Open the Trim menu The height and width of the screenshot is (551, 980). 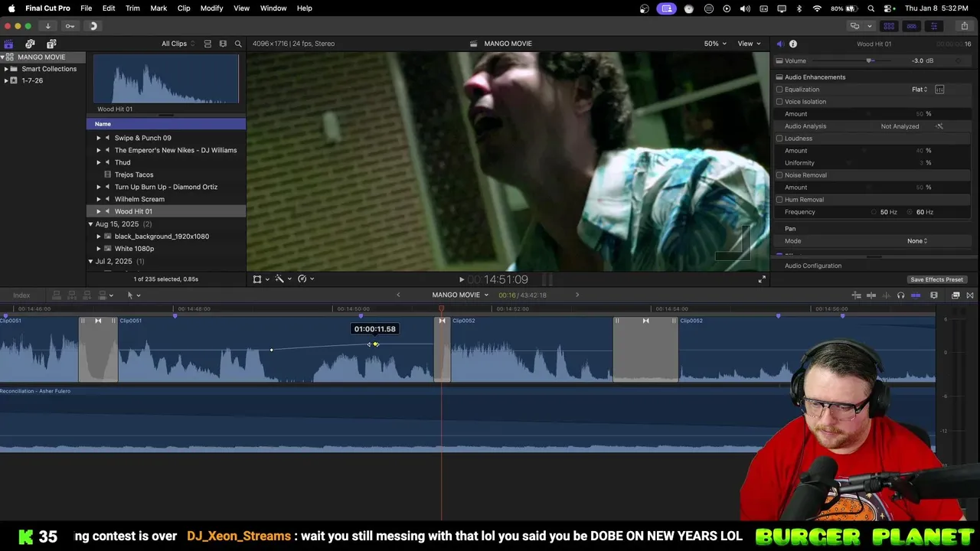[132, 8]
